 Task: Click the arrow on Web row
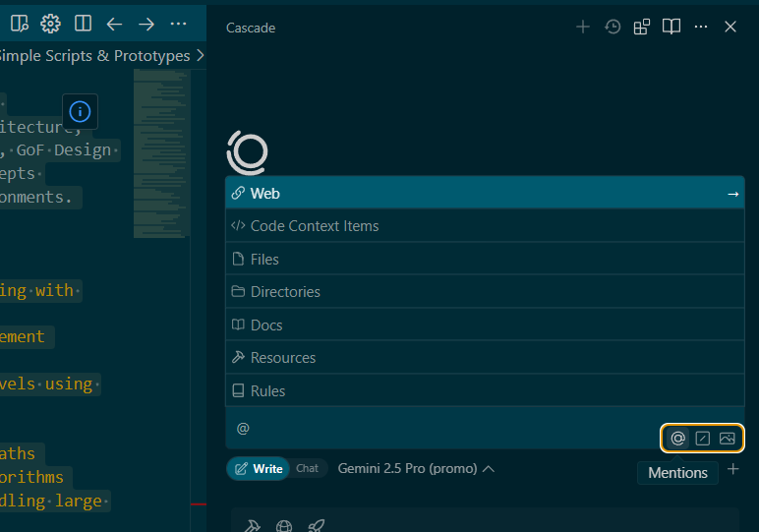pos(732,194)
